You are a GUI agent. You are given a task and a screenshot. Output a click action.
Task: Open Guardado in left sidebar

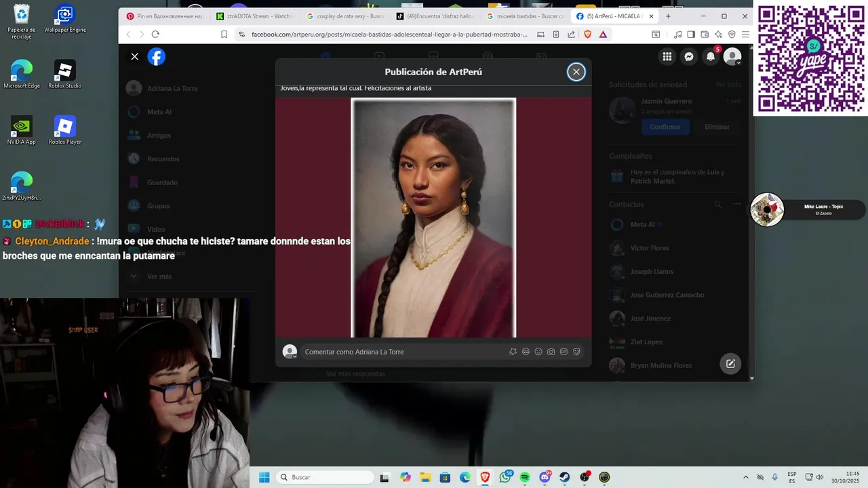click(x=162, y=182)
